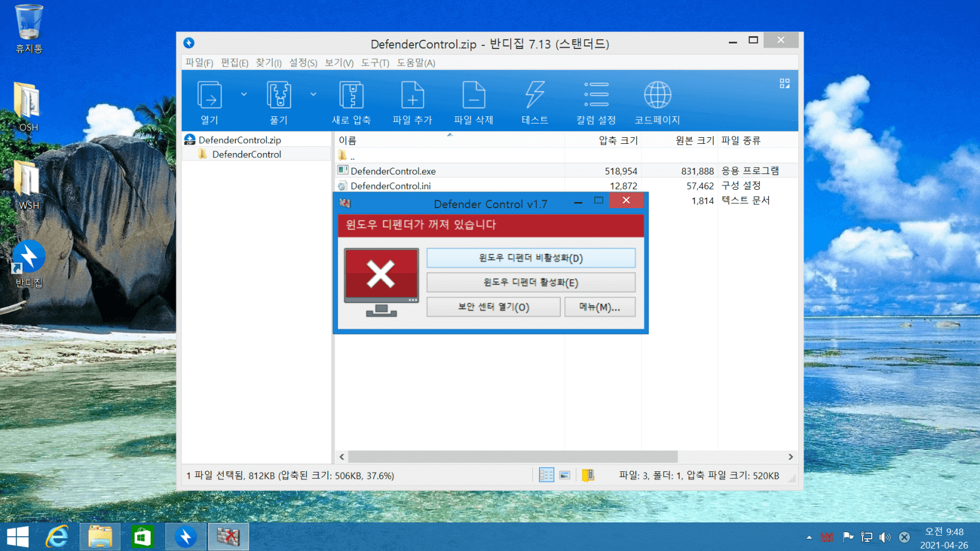This screenshot has width=980, height=551.
Task: Click 보안 센터 열기(O) button
Action: pos(494,307)
